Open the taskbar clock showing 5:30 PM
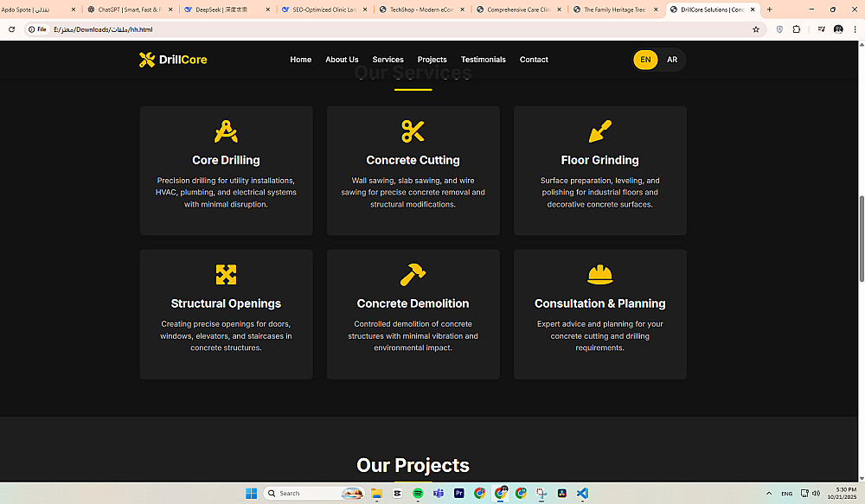The image size is (865, 504). (x=842, y=493)
